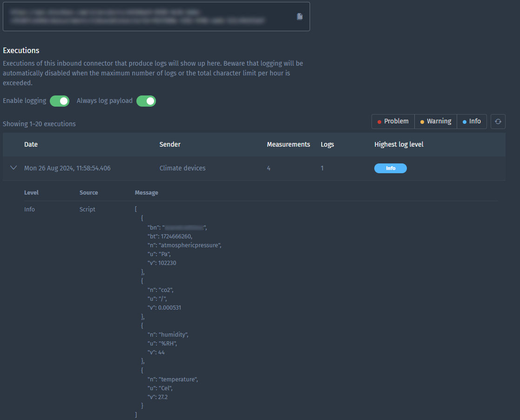Refresh the executions list
This screenshot has width=520, height=420.
[498, 122]
